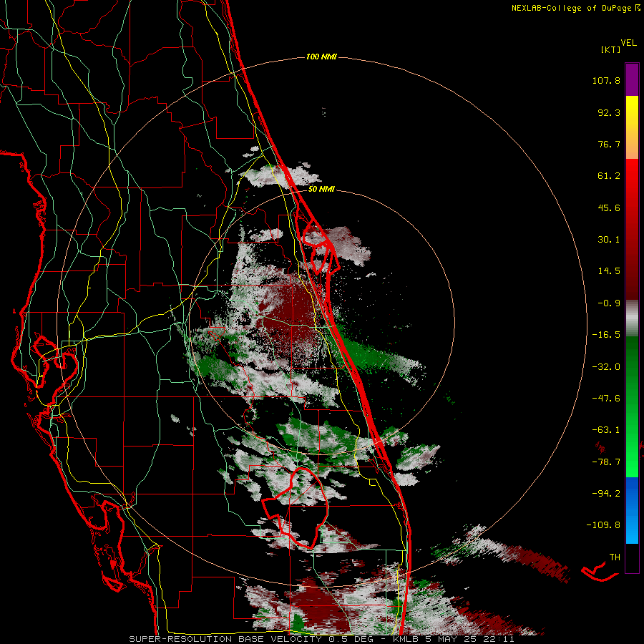Viewport: 644px width, 644px height.
Task: Click the purple segment of velocity color bar
Action: (x=632, y=79)
